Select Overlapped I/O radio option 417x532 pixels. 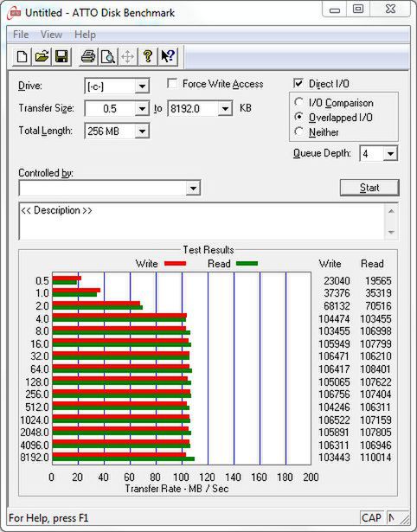tap(299, 117)
